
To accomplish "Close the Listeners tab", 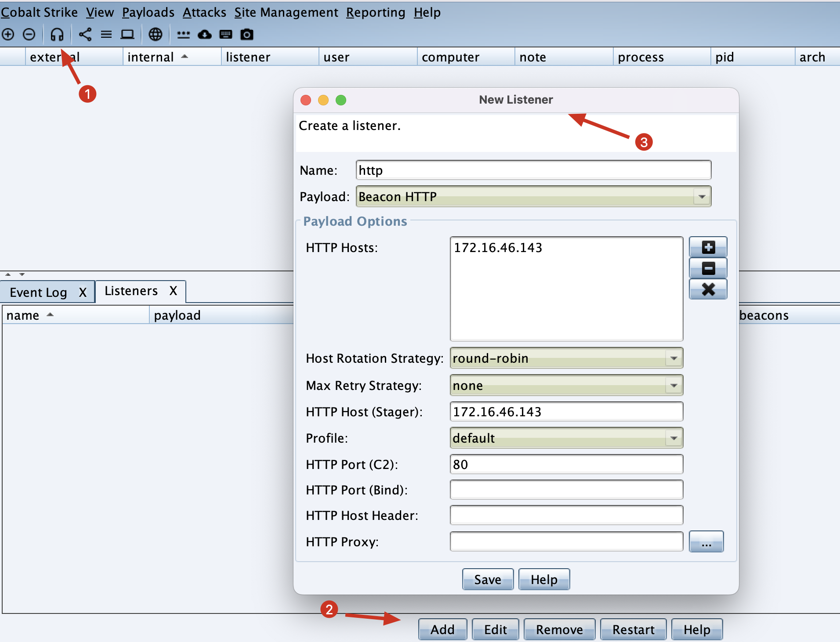I will click(174, 291).
